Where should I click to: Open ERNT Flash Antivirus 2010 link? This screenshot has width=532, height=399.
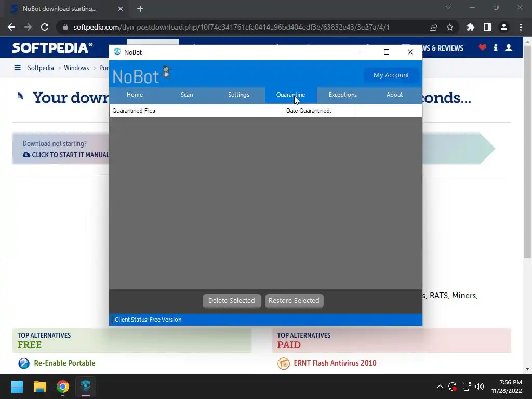point(335,363)
